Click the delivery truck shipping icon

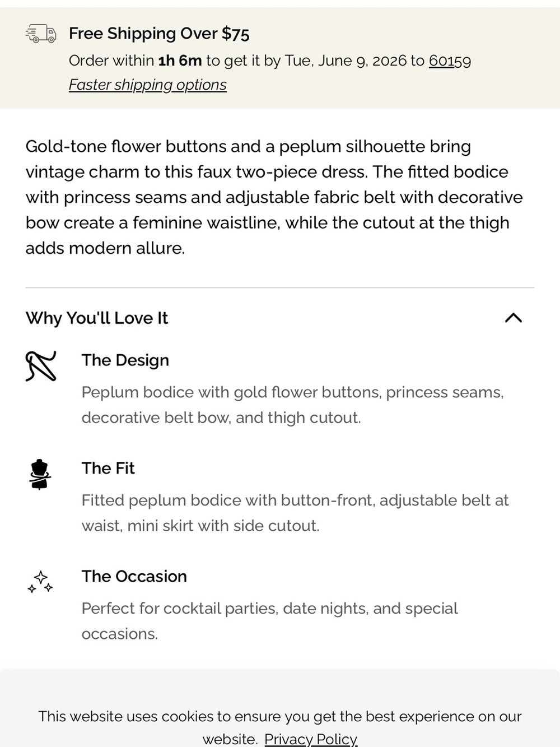click(x=41, y=34)
